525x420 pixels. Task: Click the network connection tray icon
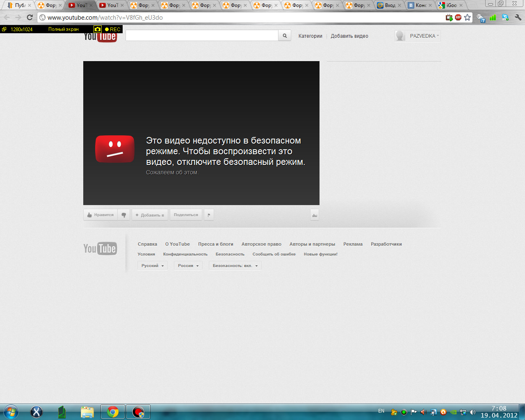463,412
